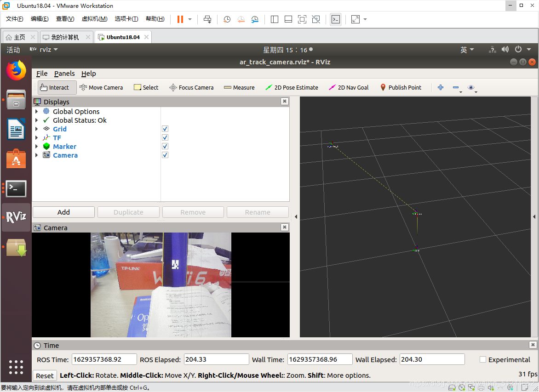Click the Add display button
Image resolution: width=539 pixels, height=392 pixels.
pos(63,212)
